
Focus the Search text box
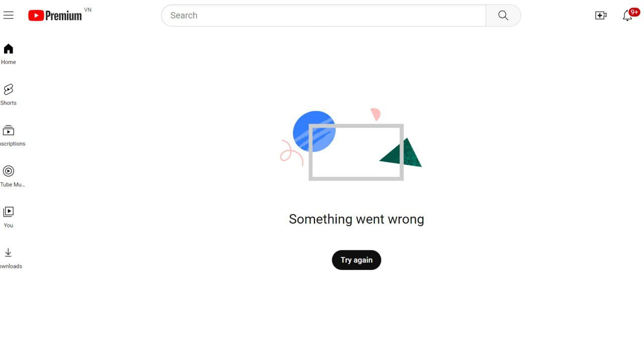pos(324,16)
